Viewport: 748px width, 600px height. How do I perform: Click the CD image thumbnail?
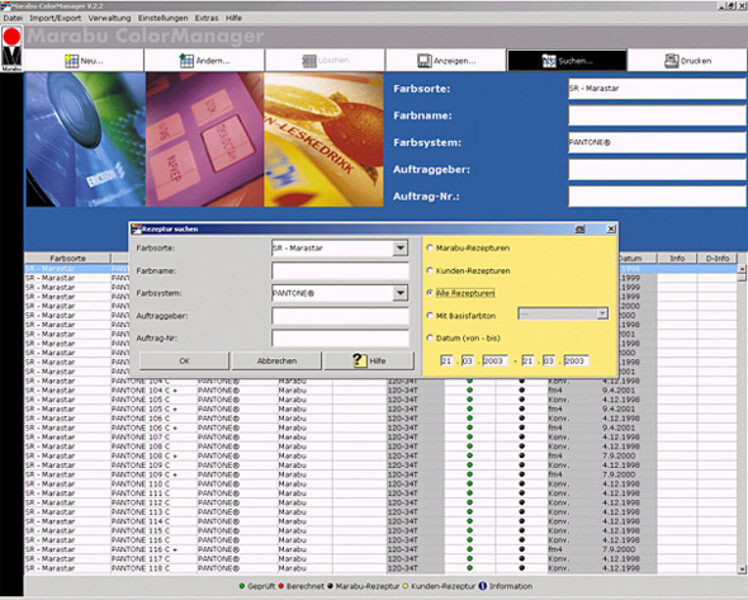pos(86,139)
